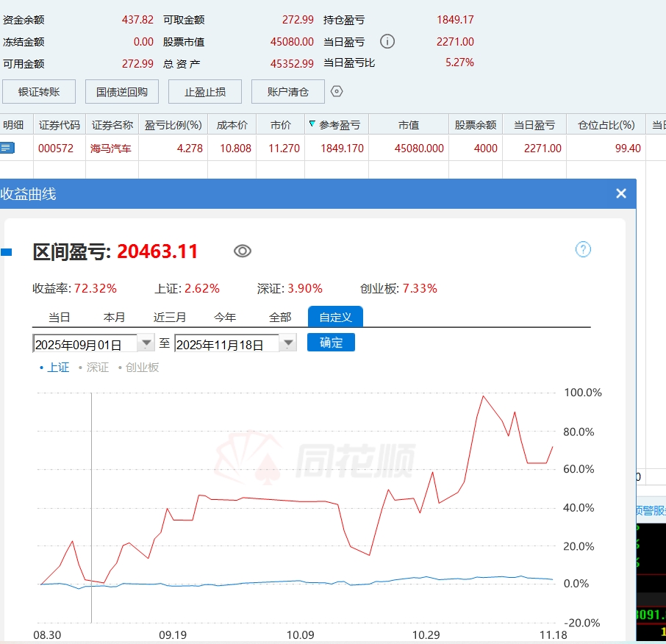Click the 银证转账 button

pyautogui.click(x=39, y=91)
